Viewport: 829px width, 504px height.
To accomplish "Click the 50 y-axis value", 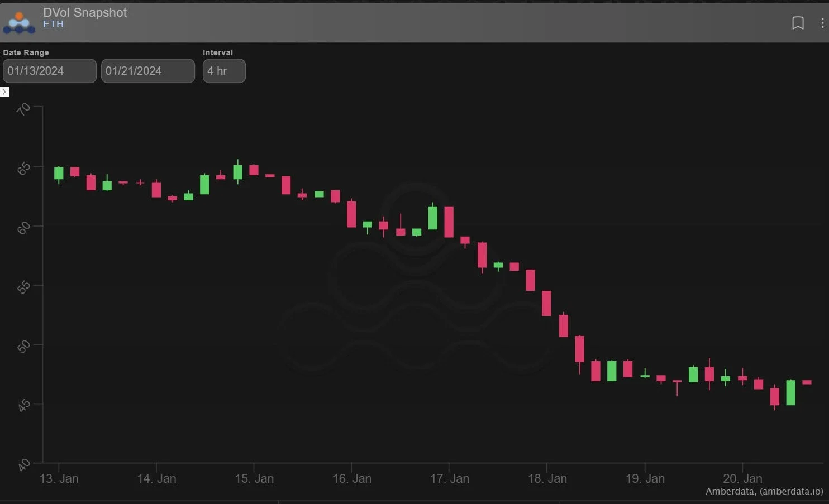I will tap(23, 346).
